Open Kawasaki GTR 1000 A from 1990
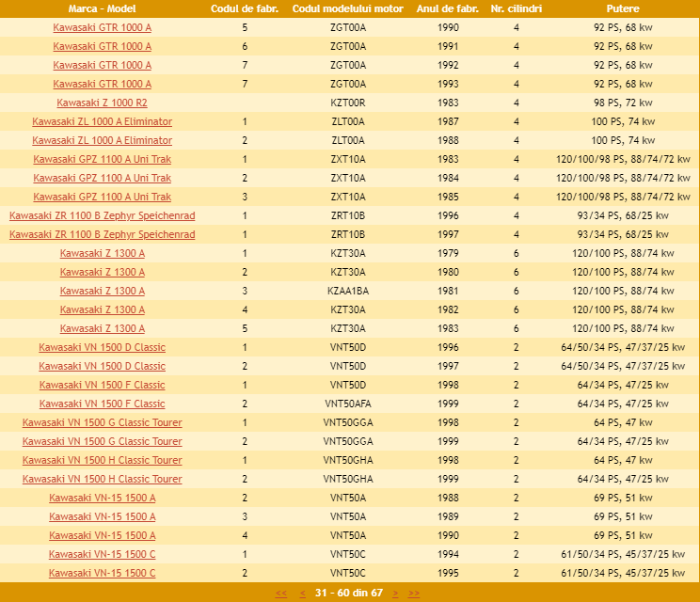Image resolution: width=700 pixels, height=602 pixels. (102, 27)
